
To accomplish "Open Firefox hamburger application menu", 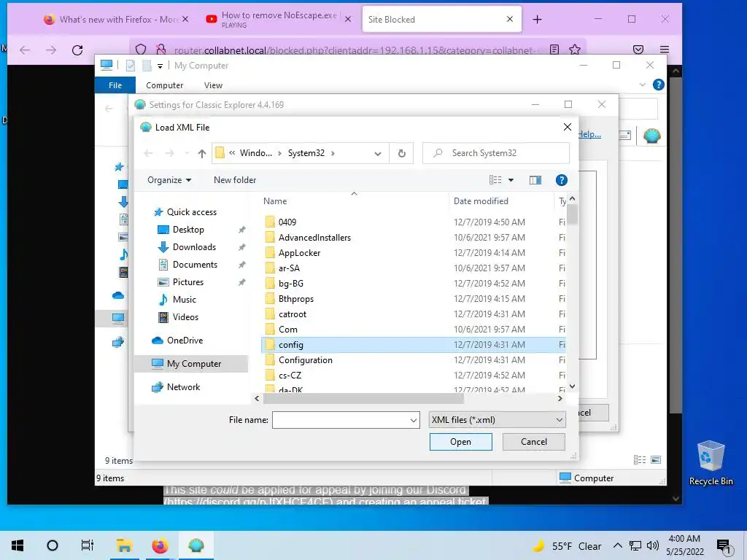I will pos(665,50).
